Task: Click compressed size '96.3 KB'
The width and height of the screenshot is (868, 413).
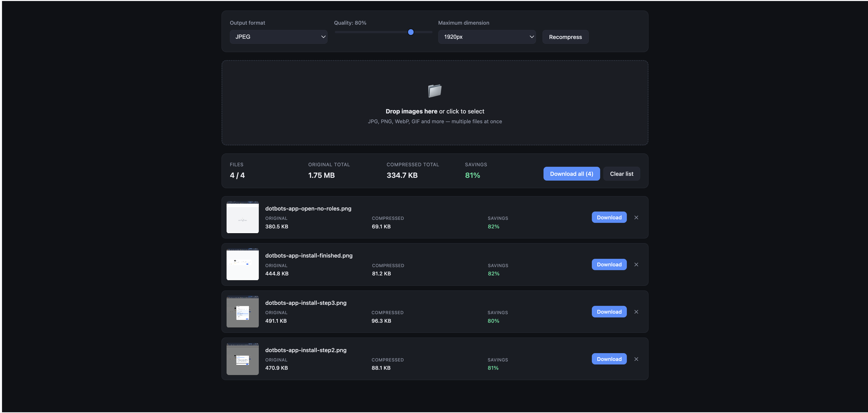Action: tap(381, 321)
